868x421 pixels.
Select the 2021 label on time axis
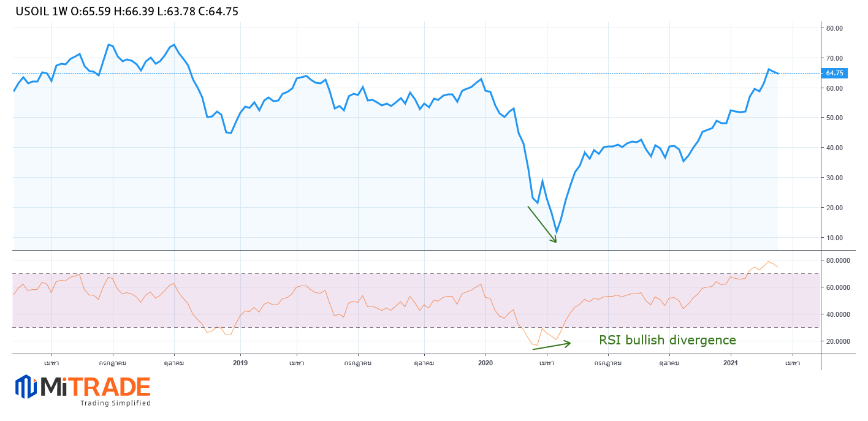731,363
